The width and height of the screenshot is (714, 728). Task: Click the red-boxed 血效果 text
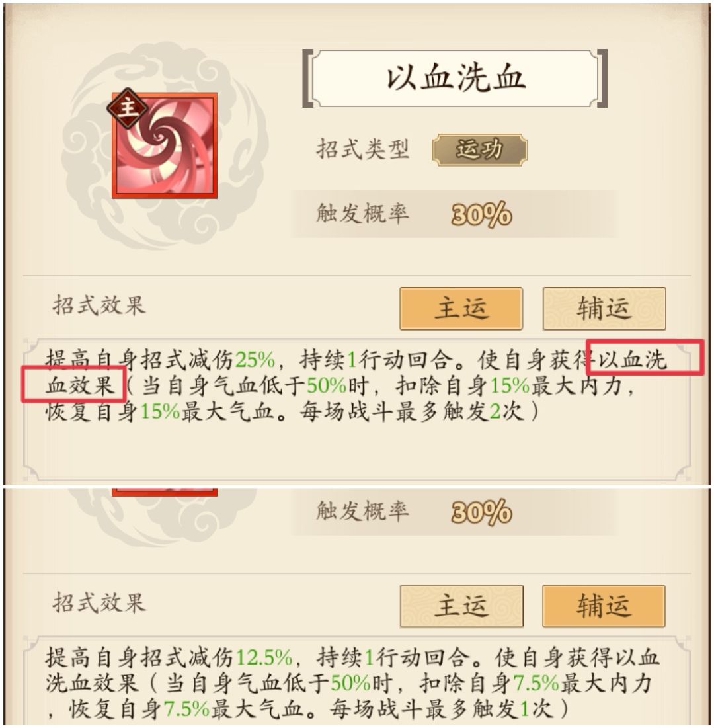coord(80,385)
